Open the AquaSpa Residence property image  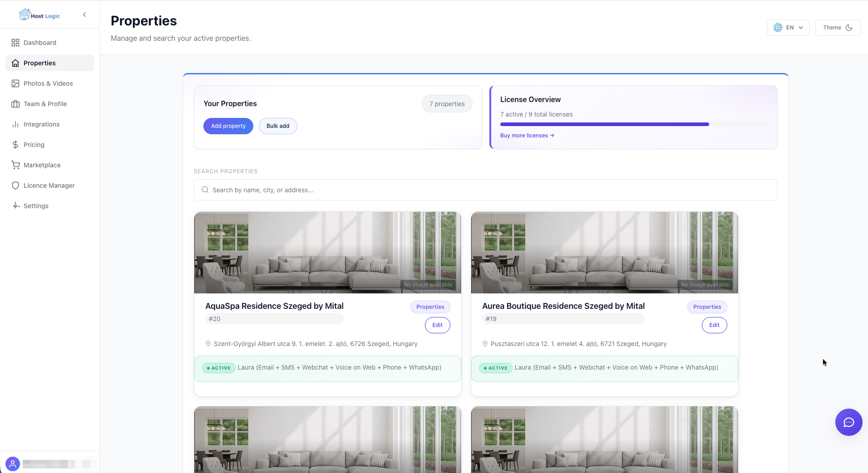(327, 252)
